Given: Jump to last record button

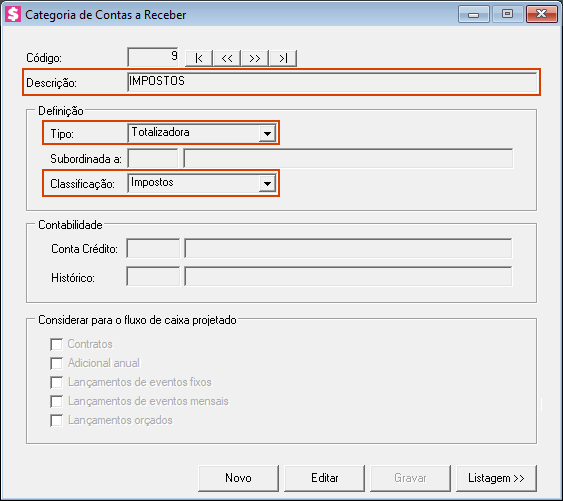Looking at the screenshot, I should (283, 58).
